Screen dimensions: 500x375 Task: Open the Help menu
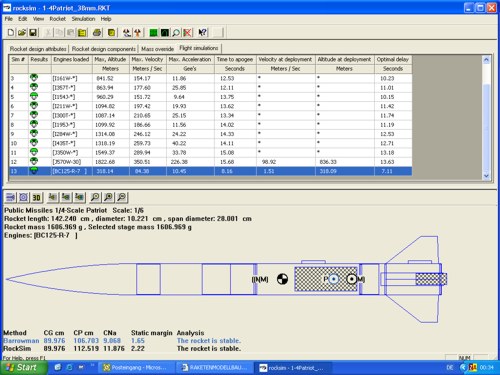click(106, 19)
